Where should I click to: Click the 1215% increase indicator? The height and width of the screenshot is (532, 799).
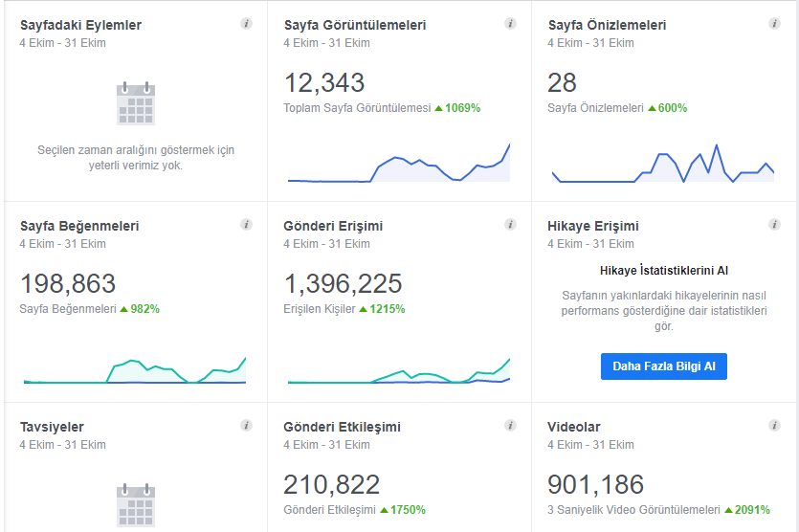pos(382,309)
